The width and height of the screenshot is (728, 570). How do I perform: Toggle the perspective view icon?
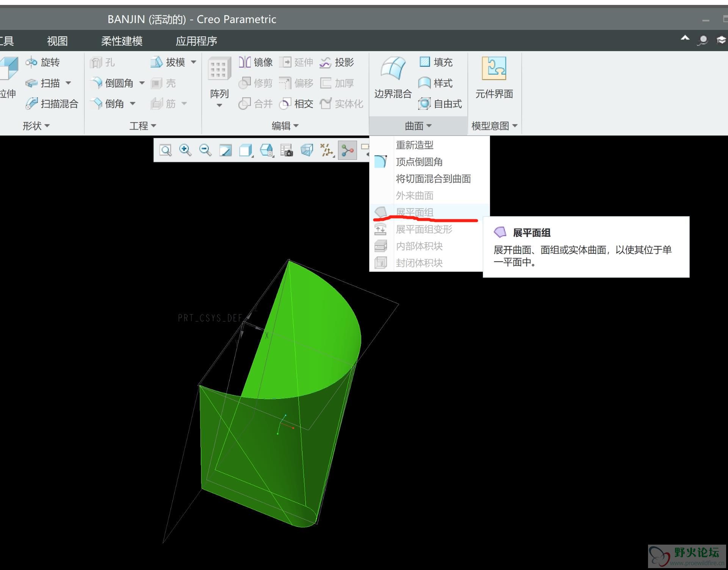[307, 150]
